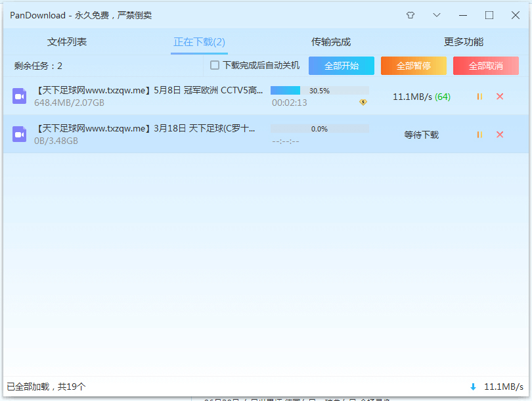Select the 正在下载(2) tab
The width and height of the screenshot is (532, 401).
point(199,42)
